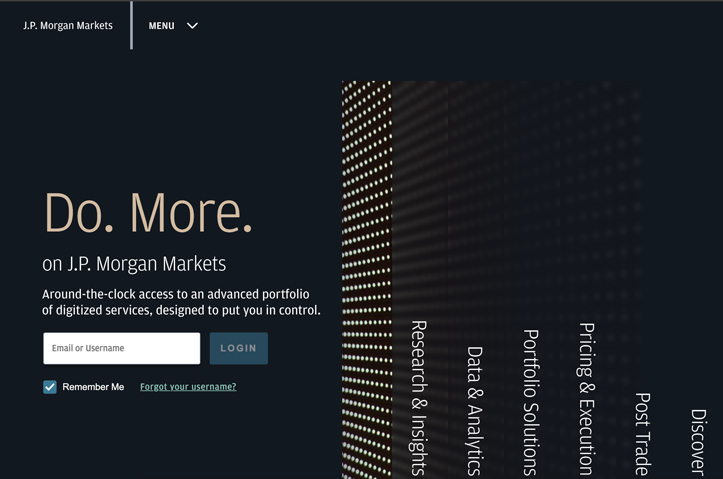Click the J.P. Morgan Markets logo text
723x479 pixels.
point(68,26)
